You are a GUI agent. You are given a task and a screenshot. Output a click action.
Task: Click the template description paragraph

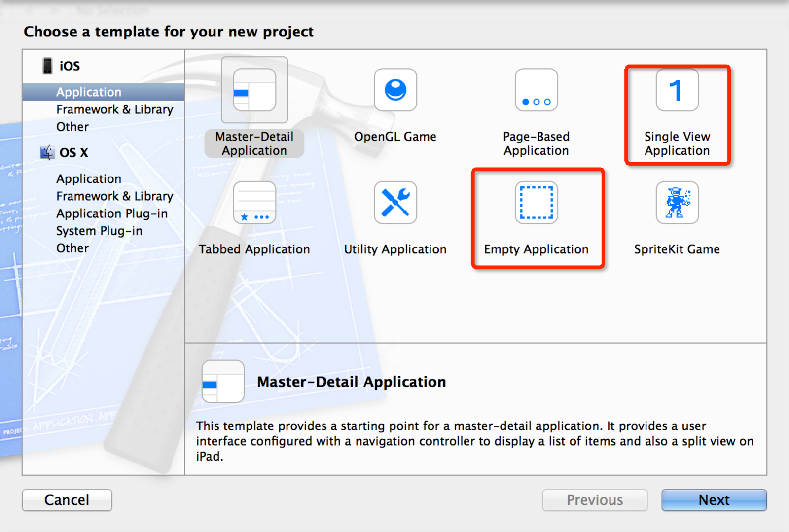475,441
